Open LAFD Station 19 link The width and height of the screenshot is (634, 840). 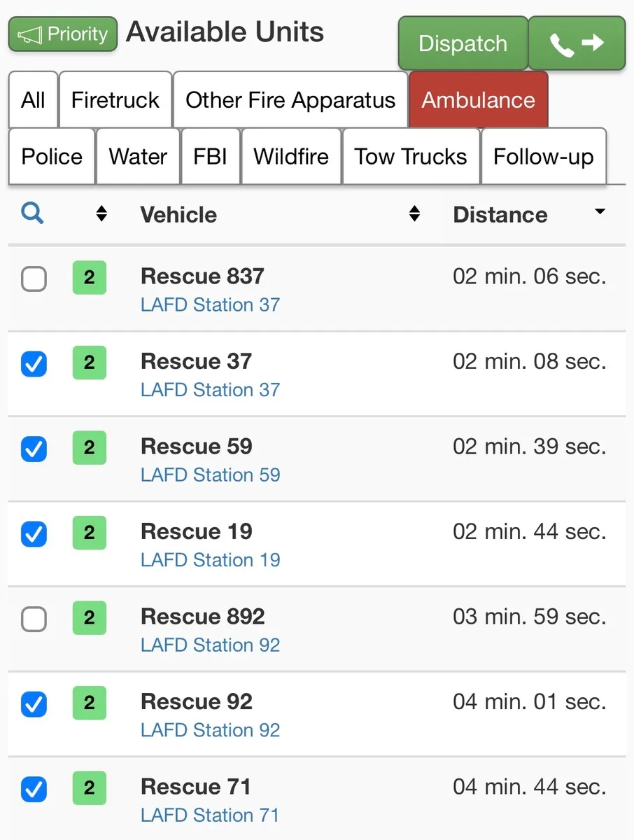[210, 560]
